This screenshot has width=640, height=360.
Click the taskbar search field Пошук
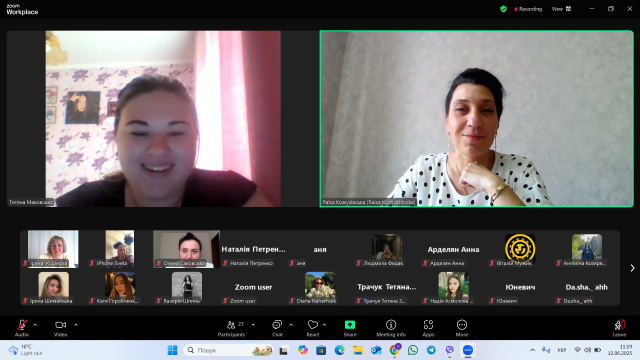point(229,350)
